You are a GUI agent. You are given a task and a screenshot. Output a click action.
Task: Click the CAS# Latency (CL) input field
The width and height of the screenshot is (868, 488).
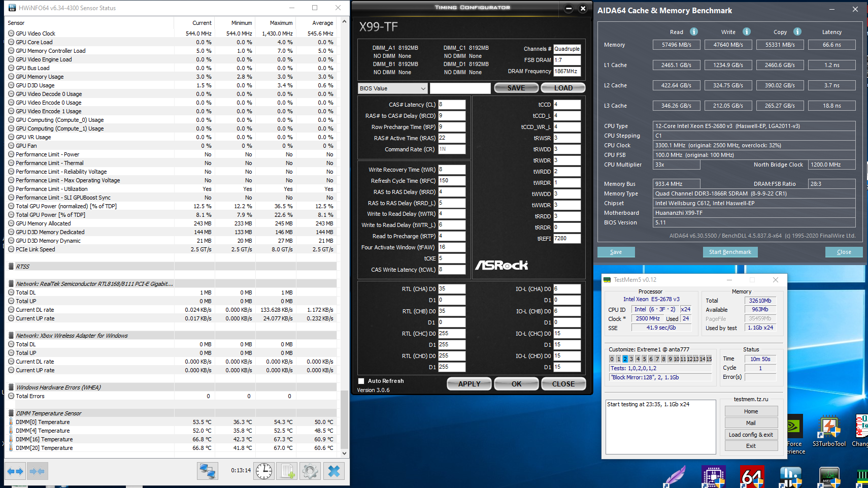tap(452, 105)
